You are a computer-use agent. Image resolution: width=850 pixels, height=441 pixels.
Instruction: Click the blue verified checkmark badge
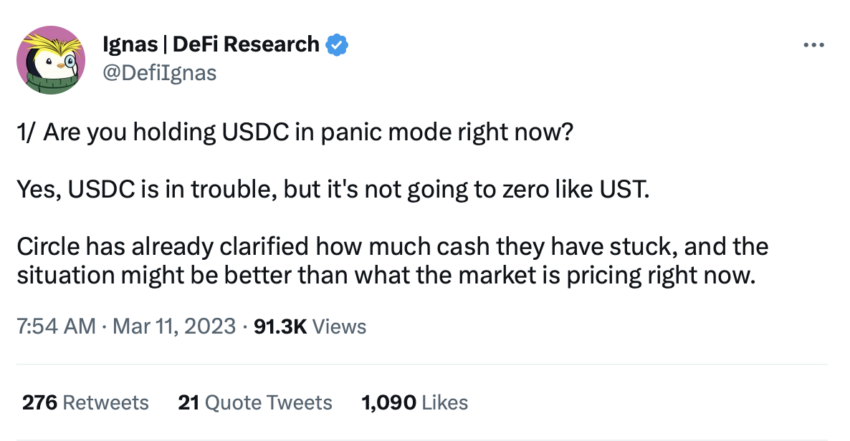[x=337, y=45]
